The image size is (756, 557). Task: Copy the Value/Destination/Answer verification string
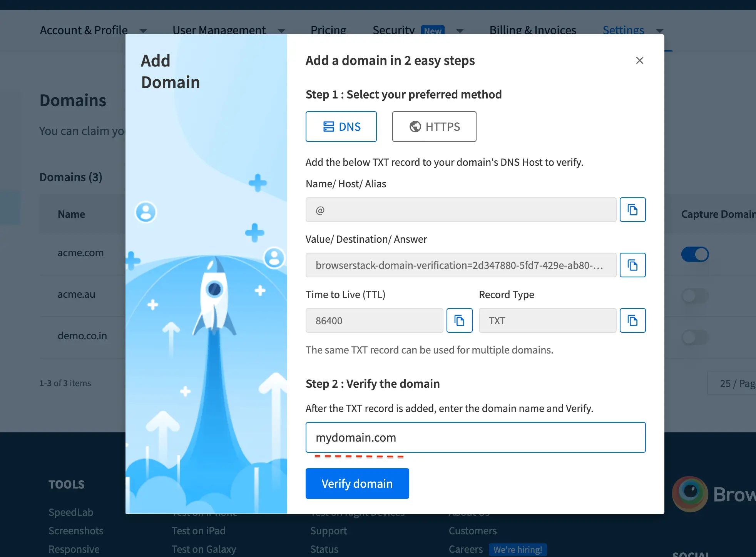tap(632, 265)
